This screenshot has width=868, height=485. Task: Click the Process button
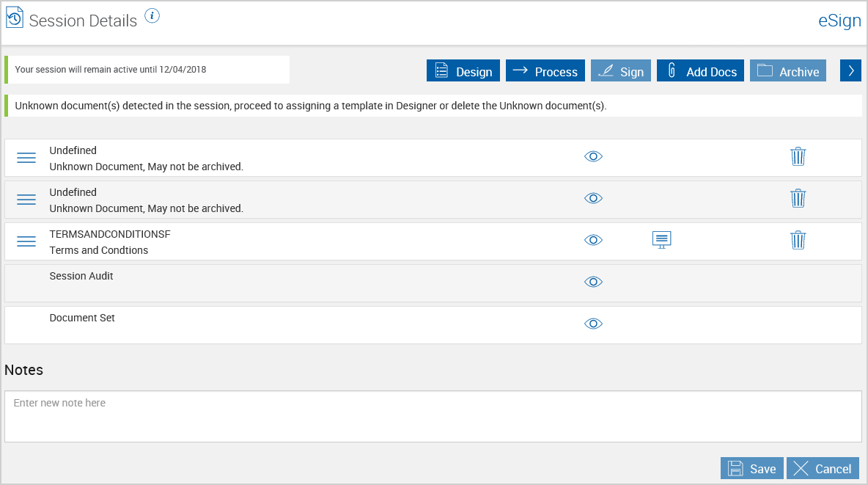(545, 71)
